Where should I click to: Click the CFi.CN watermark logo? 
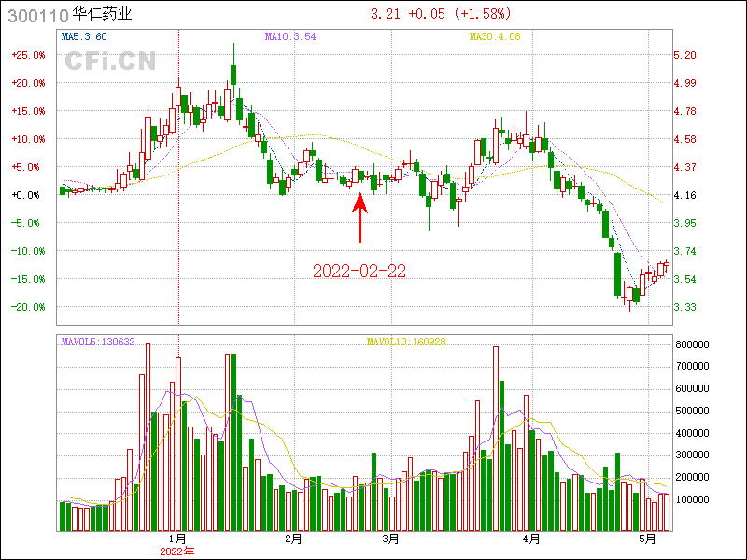(x=110, y=63)
